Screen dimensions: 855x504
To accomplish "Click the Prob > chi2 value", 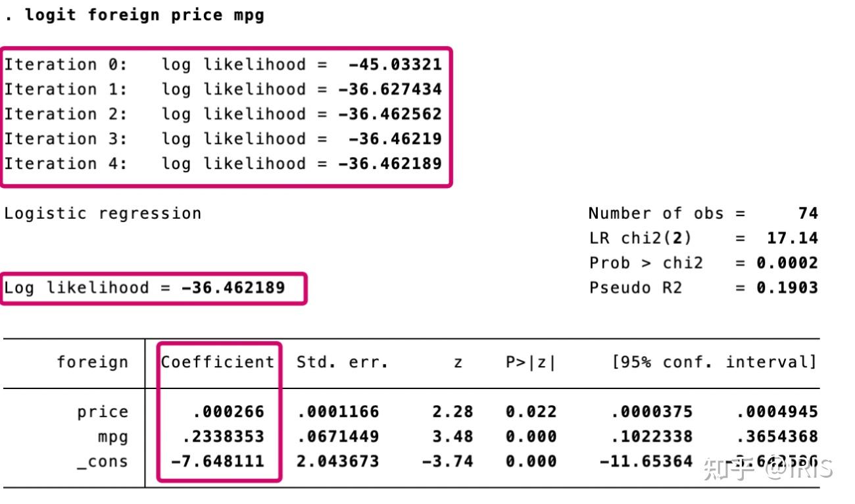I will click(787, 263).
